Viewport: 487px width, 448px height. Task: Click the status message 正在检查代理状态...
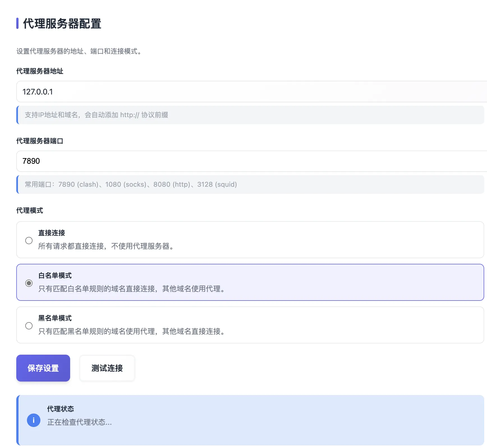point(80,422)
